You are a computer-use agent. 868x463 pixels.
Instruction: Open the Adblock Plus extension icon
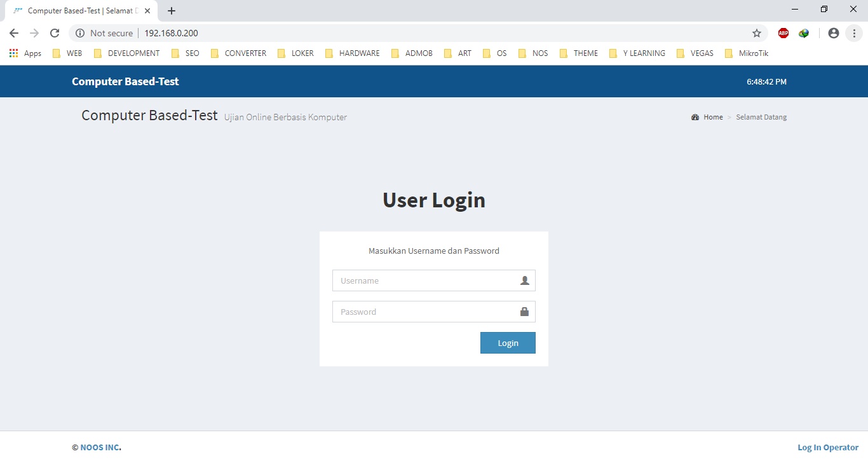(x=783, y=33)
